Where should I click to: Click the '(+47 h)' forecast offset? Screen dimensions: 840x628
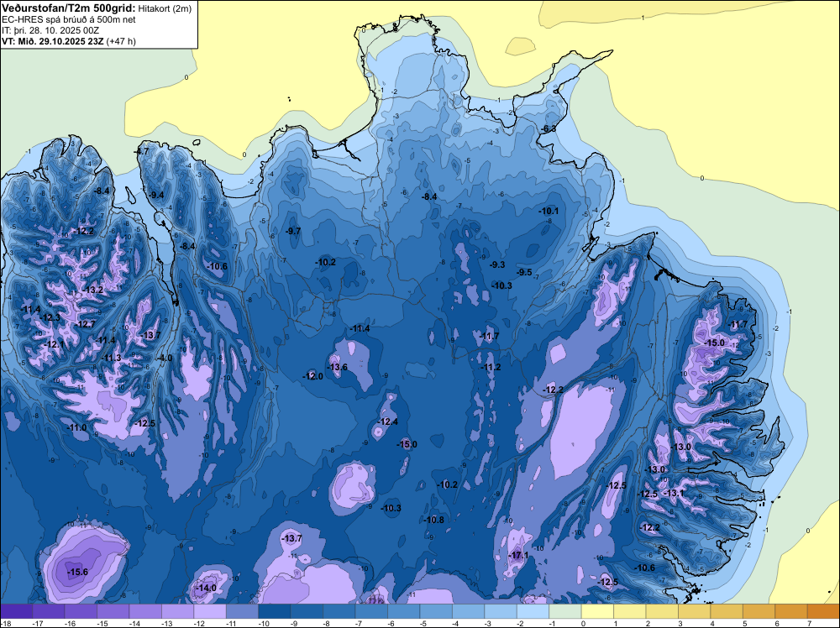click(x=121, y=41)
